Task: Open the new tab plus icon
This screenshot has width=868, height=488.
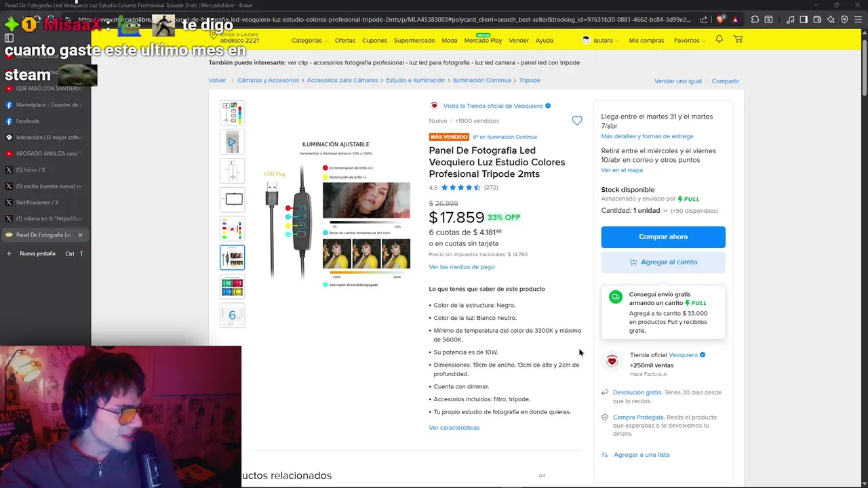Action: (x=9, y=253)
